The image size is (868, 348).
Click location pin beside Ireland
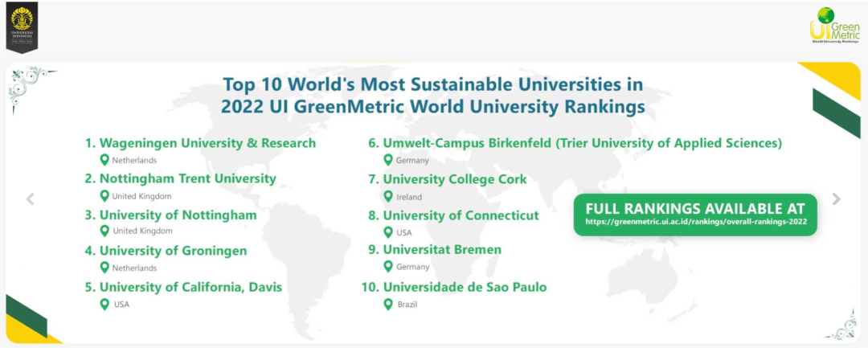pos(388,196)
